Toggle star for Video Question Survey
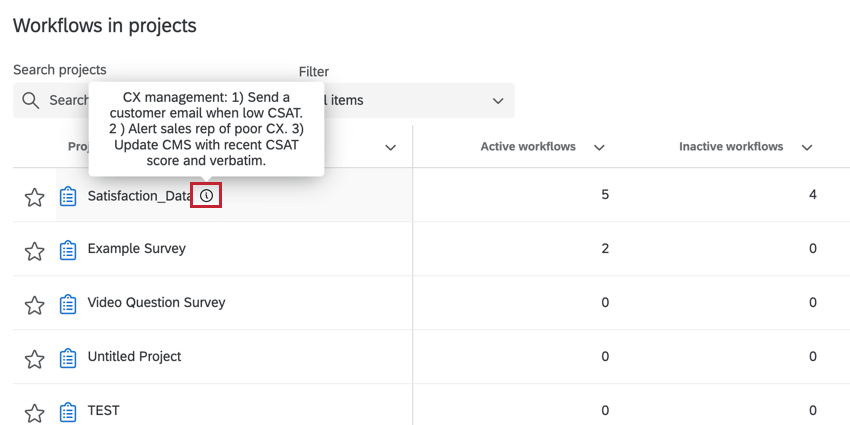Image resolution: width=850 pixels, height=425 pixels. (35, 304)
